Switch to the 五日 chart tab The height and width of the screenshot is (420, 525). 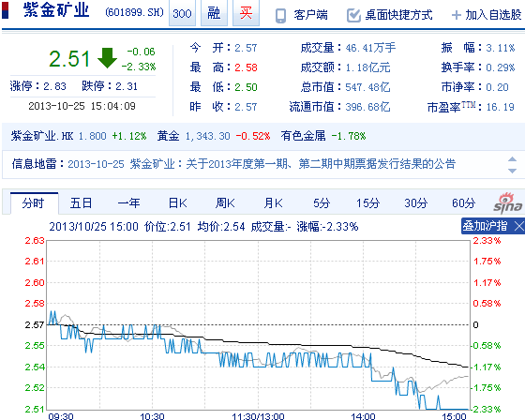pos(81,203)
